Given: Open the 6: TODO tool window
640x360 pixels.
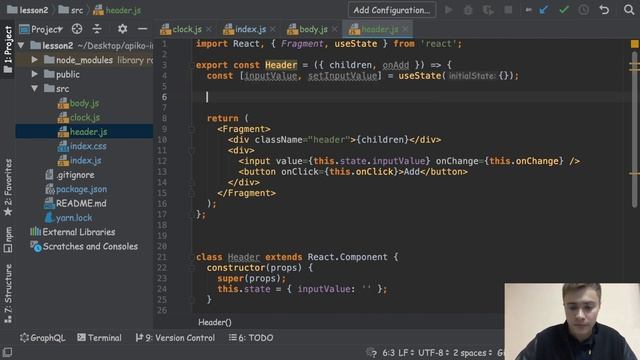Looking at the screenshot, I should click(251, 338).
